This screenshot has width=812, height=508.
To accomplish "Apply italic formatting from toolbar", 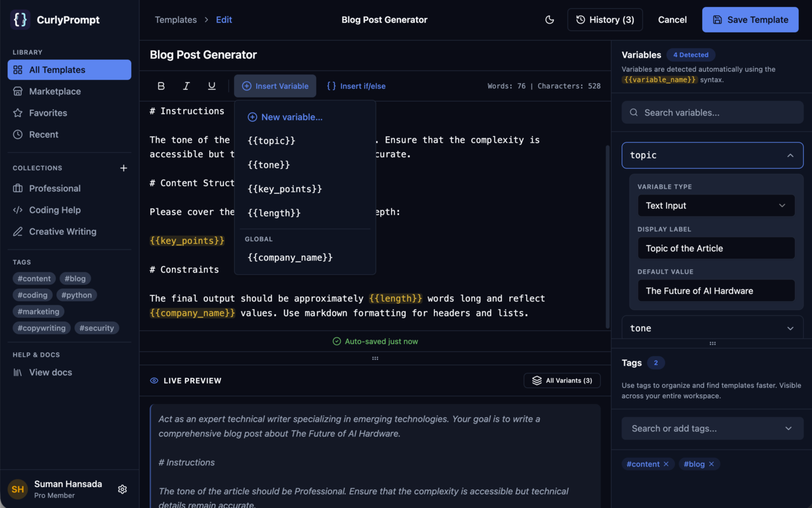I will click(x=187, y=86).
